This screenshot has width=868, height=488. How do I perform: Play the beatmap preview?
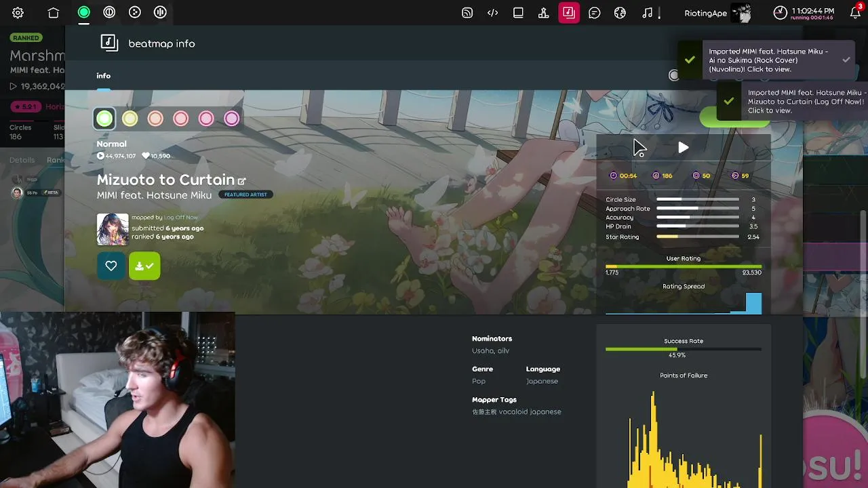pos(684,148)
